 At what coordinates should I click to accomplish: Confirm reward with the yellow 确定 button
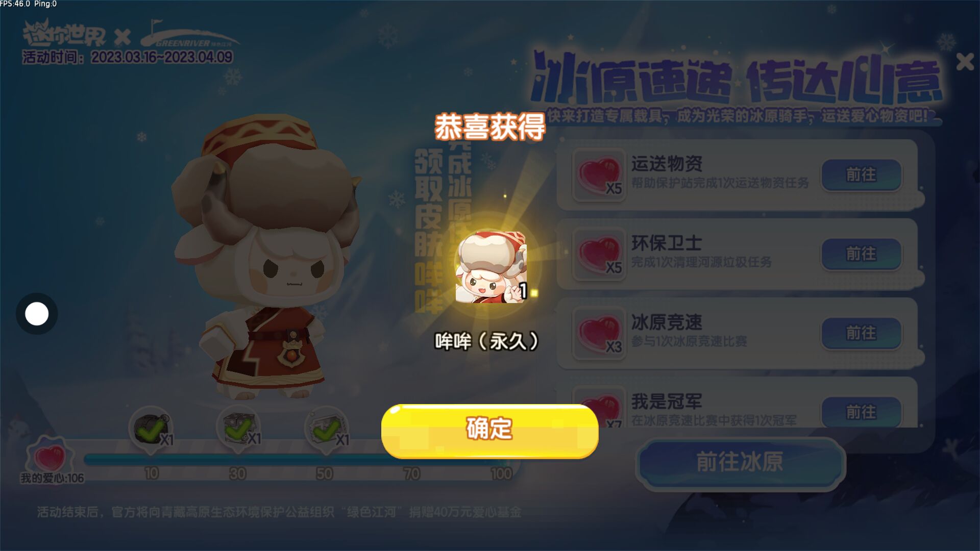pyautogui.click(x=489, y=431)
